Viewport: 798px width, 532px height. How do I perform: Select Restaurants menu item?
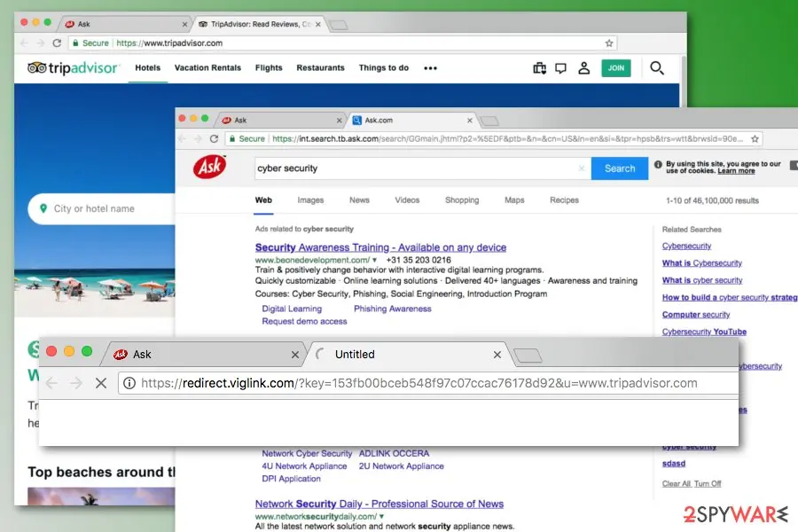click(x=320, y=67)
